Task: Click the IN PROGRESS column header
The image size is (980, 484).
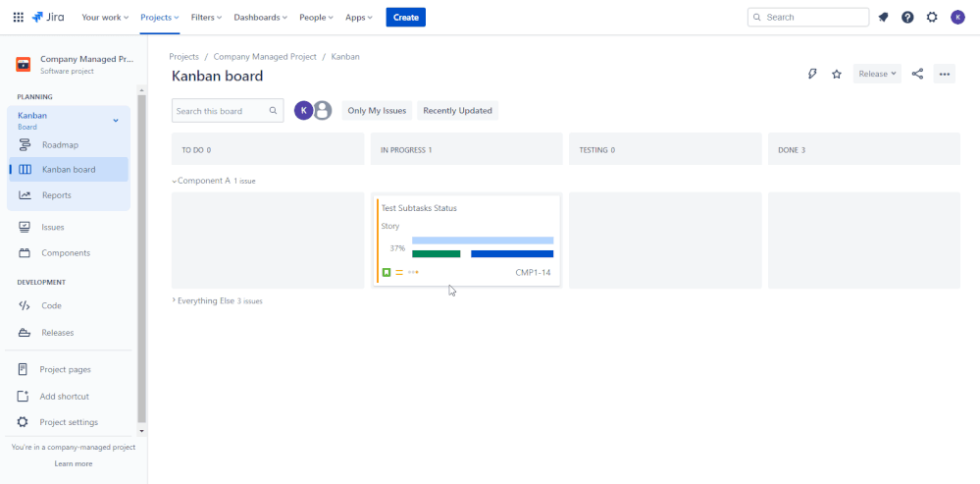Action: point(466,150)
